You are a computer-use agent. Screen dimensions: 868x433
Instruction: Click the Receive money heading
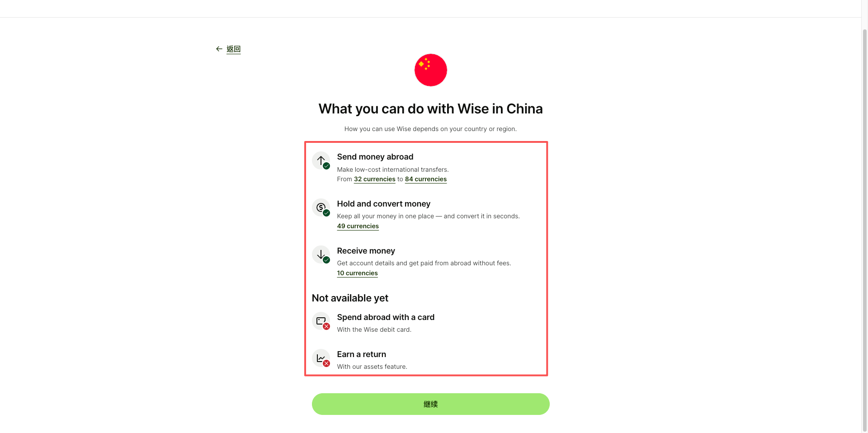pyautogui.click(x=366, y=251)
